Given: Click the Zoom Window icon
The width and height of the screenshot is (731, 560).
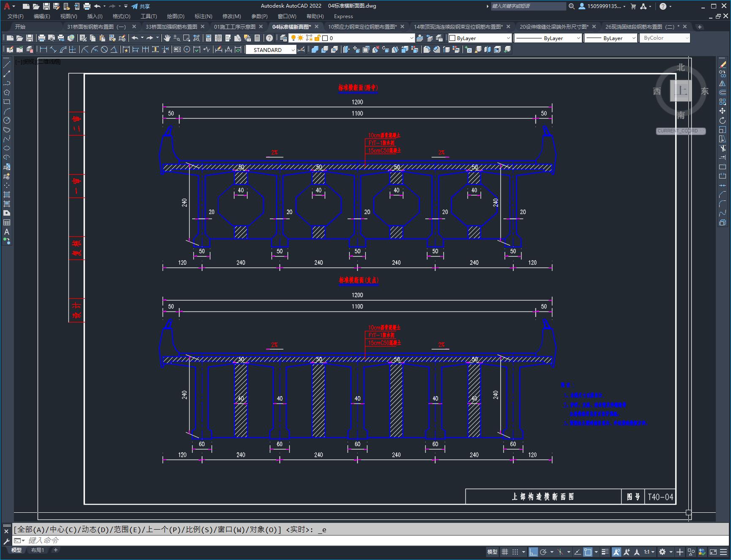Looking at the screenshot, I should [186, 38].
